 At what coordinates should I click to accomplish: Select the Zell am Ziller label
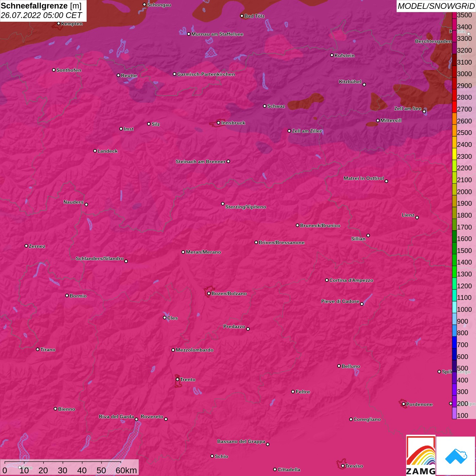tap(307, 131)
